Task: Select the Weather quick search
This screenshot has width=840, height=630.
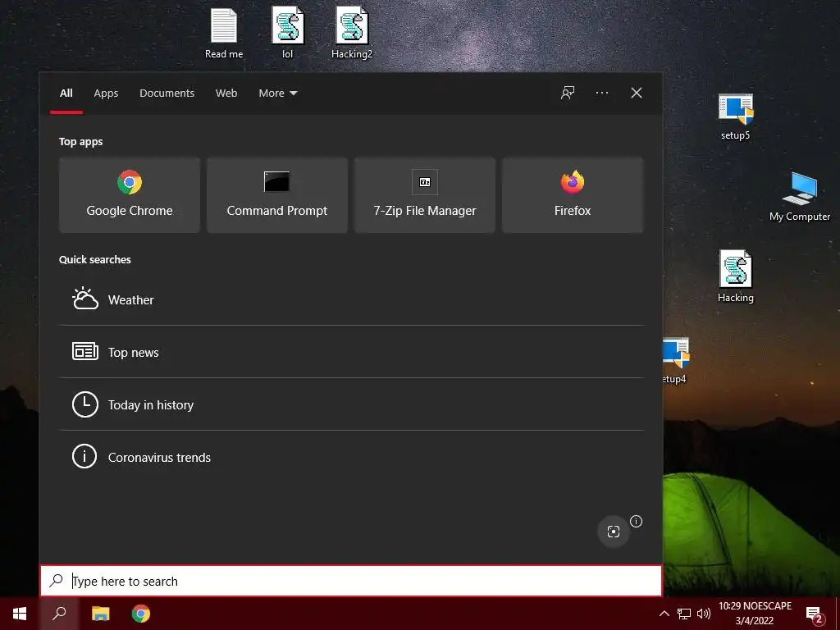Action: pyautogui.click(x=351, y=299)
